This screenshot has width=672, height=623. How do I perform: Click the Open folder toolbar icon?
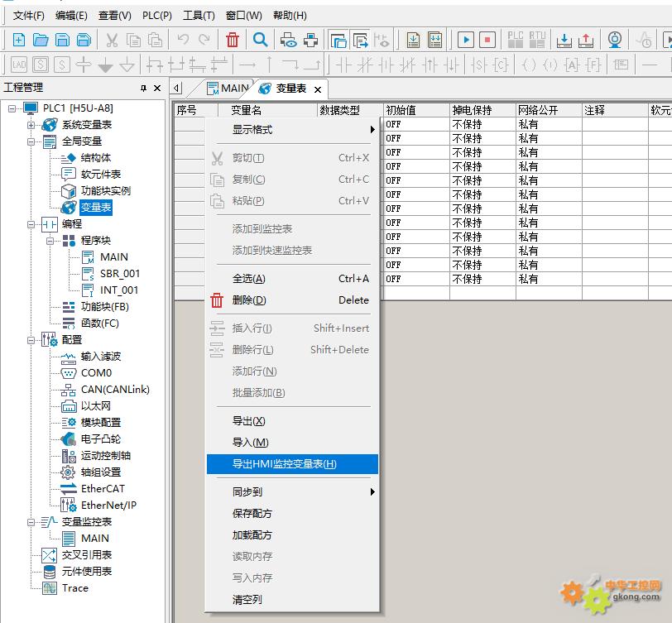pos(41,40)
